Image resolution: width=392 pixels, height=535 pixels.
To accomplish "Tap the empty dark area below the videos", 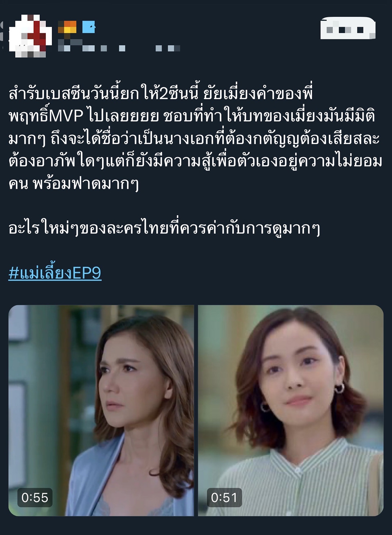I will coord(196,526).
